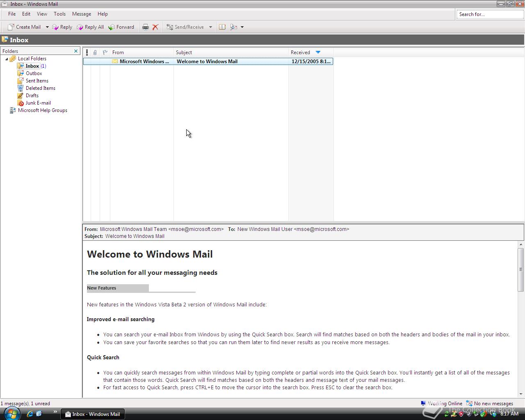Sort by the Flag column

pyautogui.click(x=105, y=52)
